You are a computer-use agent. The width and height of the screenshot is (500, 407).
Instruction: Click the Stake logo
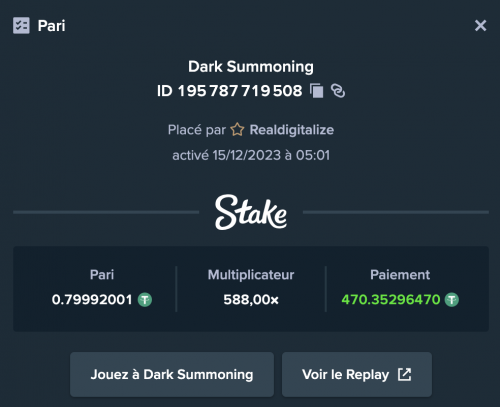pos(251,212)
